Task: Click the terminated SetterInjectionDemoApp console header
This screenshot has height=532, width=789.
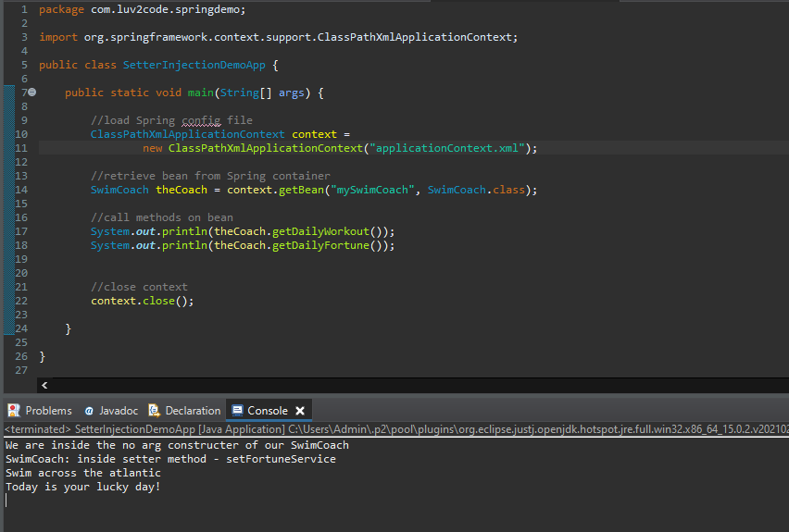Action: pos(396,429)
